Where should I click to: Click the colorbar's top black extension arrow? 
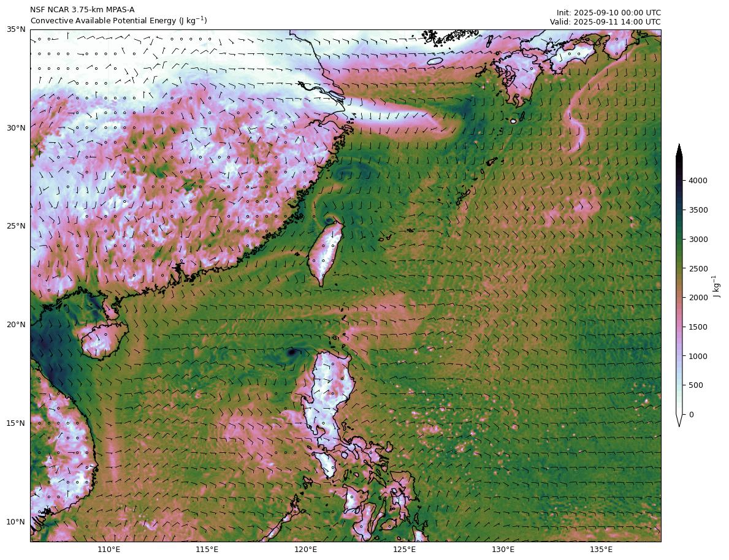click(x=679, y=151)
